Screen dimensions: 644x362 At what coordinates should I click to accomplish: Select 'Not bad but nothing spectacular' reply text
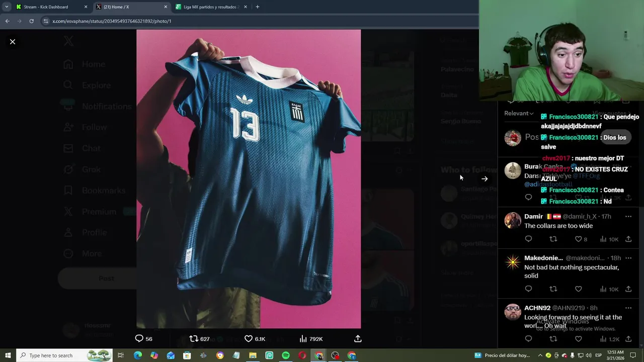[x=572, y=271]
